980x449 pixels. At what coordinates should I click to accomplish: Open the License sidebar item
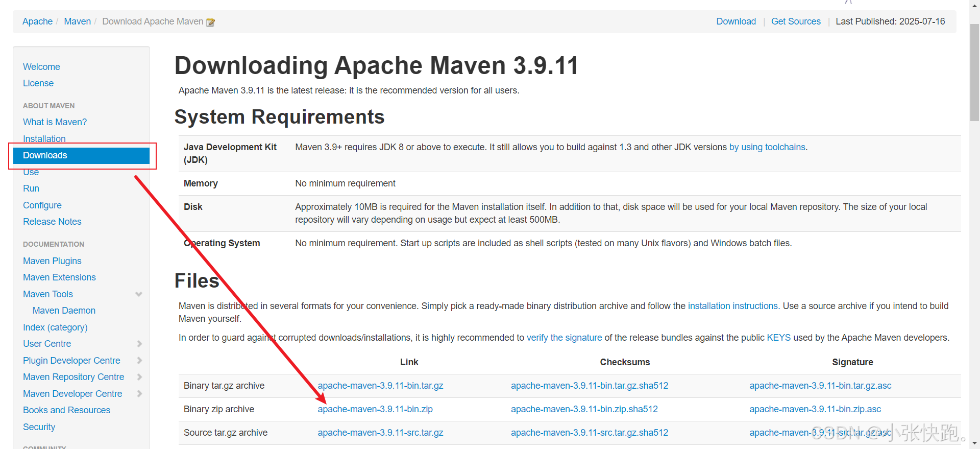click(x=38, y=83)
